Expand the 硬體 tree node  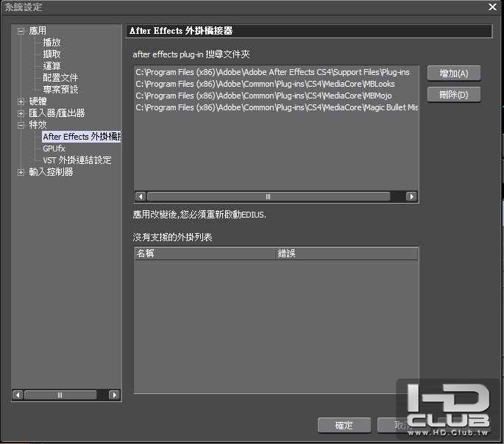[x=21, y=101]
